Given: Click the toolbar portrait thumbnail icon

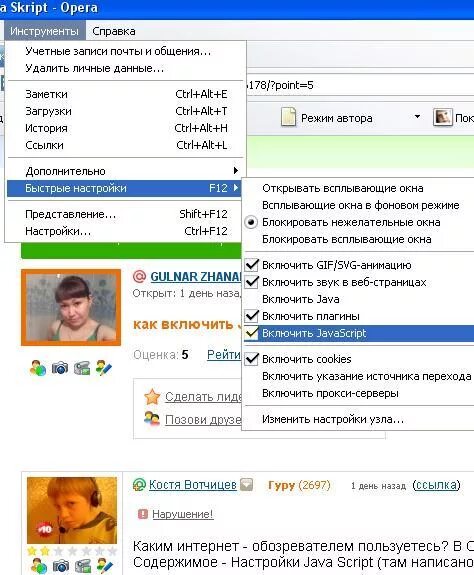Looking at the screenshot, I should point(442,117).
